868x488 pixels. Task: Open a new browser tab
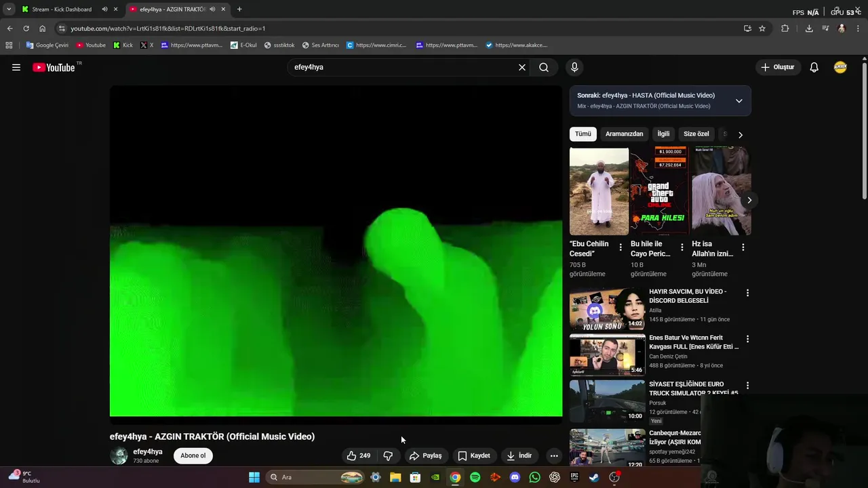(239, 9)
